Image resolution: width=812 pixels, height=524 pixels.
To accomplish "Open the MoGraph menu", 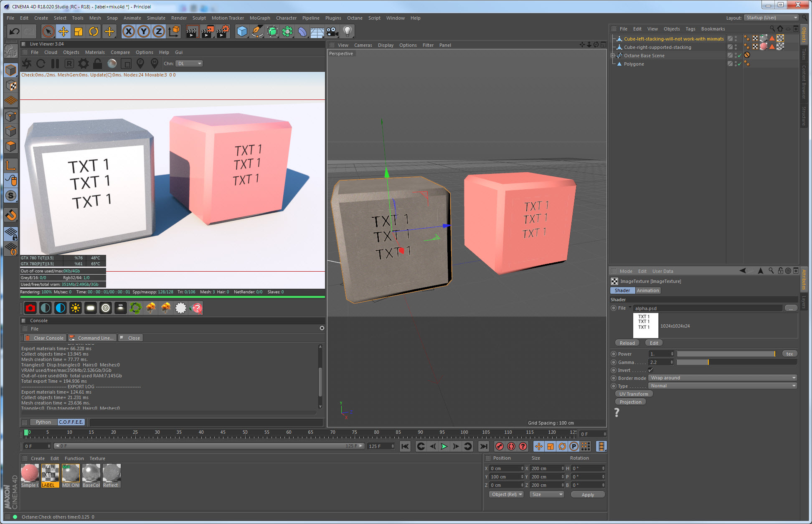I will [x=259, y=18].
